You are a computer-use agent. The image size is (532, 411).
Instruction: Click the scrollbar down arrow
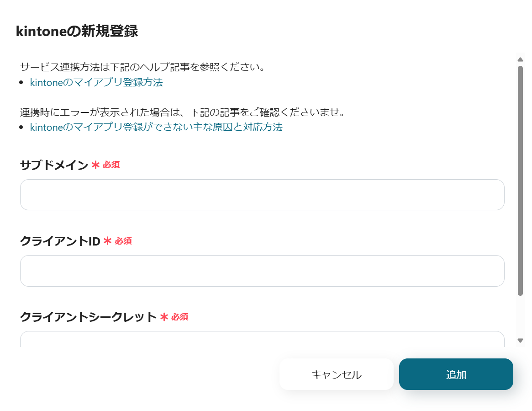coord(520,340)
